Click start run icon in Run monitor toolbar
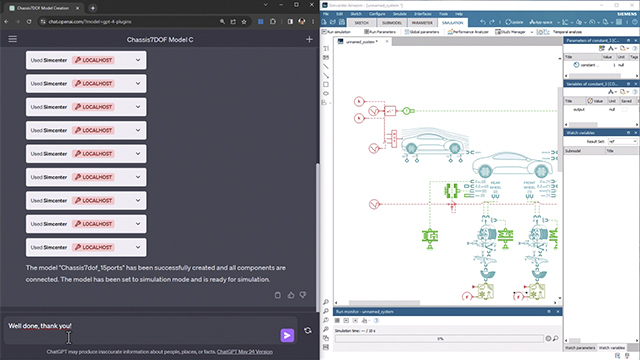Viewport: 640px width, 360px height. (x=346, y=320)
